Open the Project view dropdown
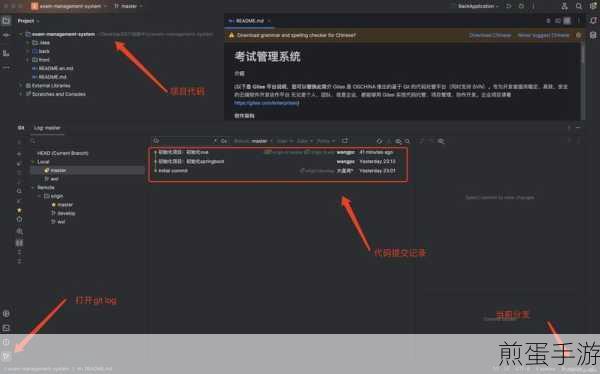 tap(28, 21)
